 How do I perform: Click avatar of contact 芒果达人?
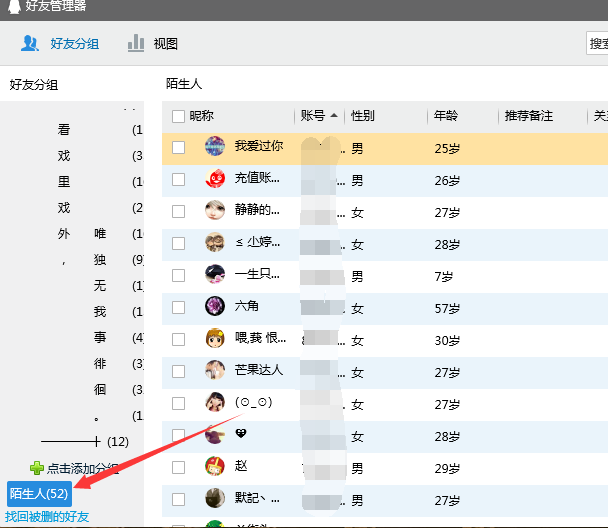214,370
